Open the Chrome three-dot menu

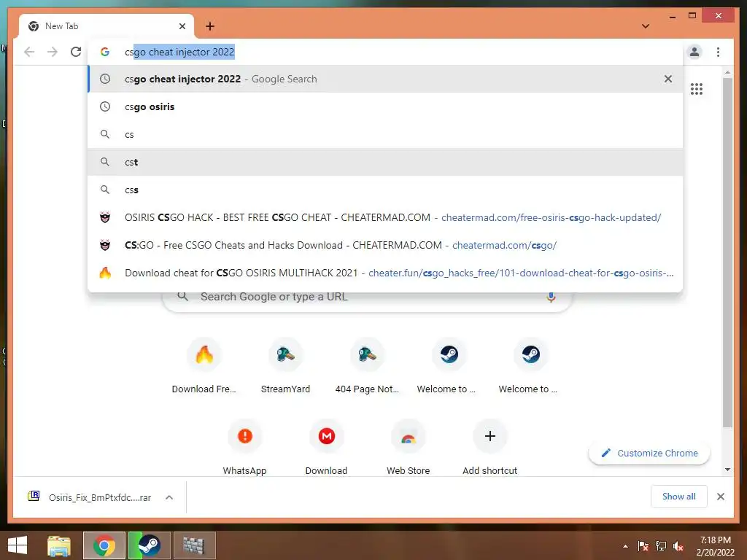pos(718,52)
